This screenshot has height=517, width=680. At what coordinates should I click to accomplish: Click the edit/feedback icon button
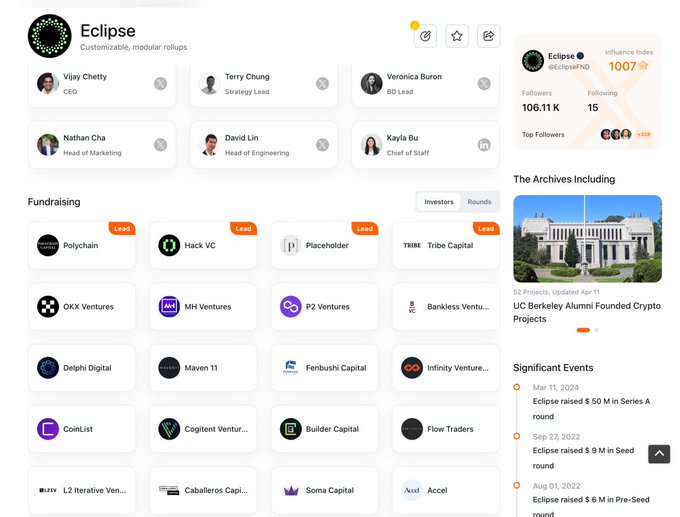(x=425, y=36)
